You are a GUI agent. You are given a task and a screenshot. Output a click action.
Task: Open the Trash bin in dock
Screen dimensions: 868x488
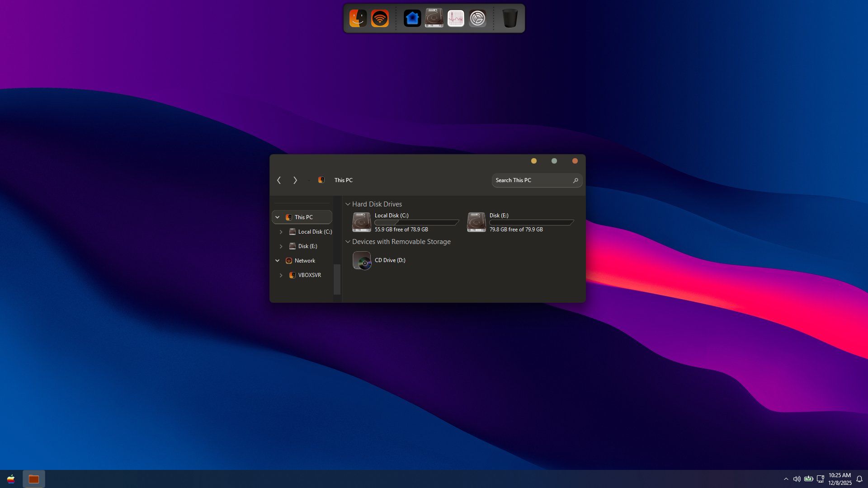510,19
